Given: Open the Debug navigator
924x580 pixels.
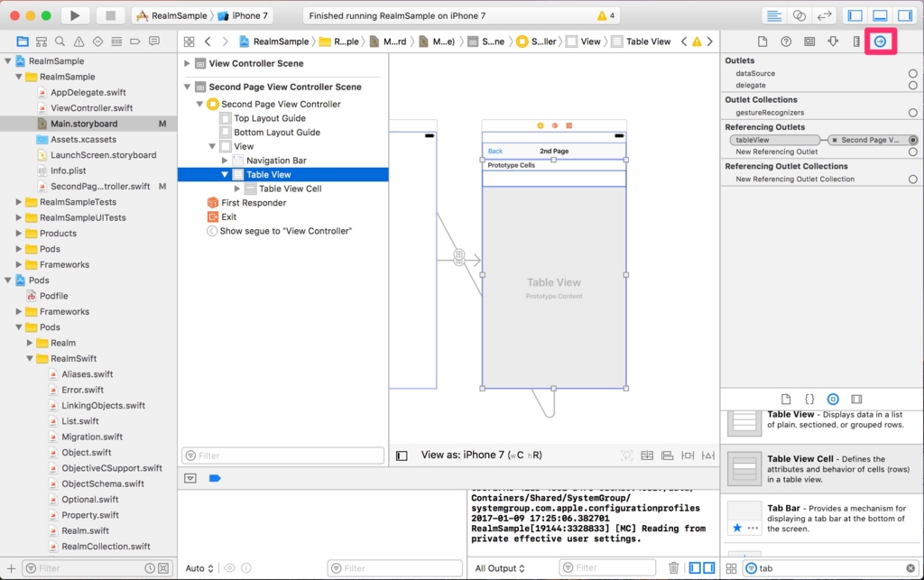Looking at the screenshot, I should (116, 41).
